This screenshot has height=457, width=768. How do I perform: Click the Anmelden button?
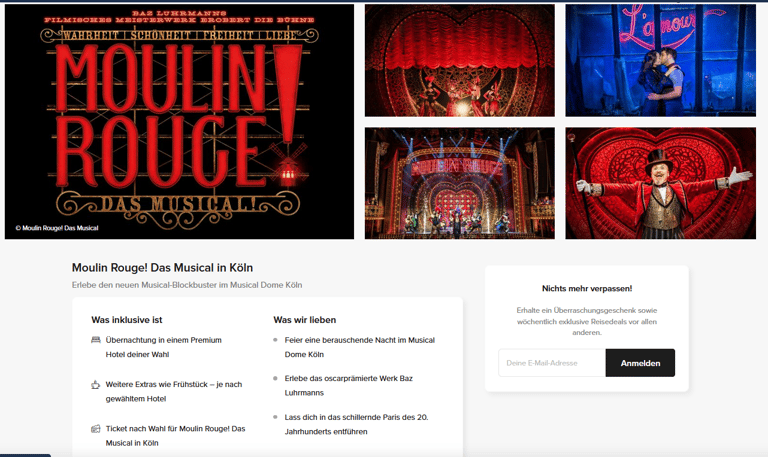point(640,363)
